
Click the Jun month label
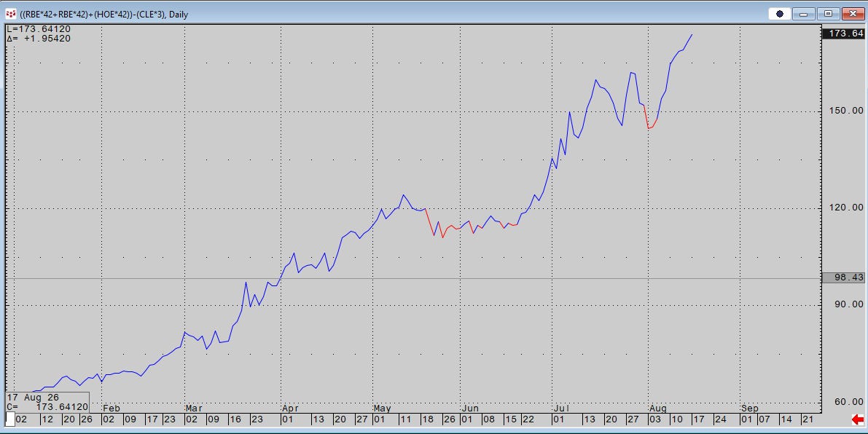(x=470, y=409)
